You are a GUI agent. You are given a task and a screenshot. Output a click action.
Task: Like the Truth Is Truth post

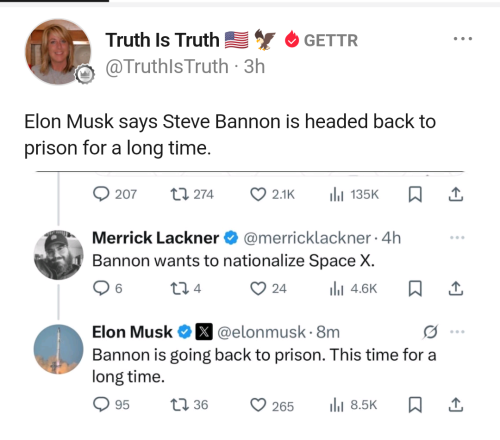pos(258,194)
